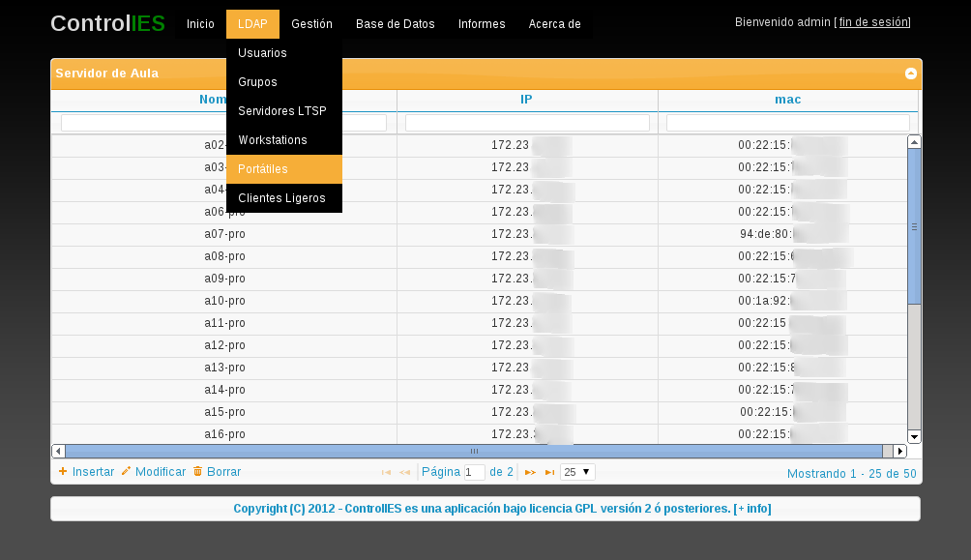Open the Gestión menu
Image resolution: width=971 pixels, height=560 pixels.
pos(312,24)
